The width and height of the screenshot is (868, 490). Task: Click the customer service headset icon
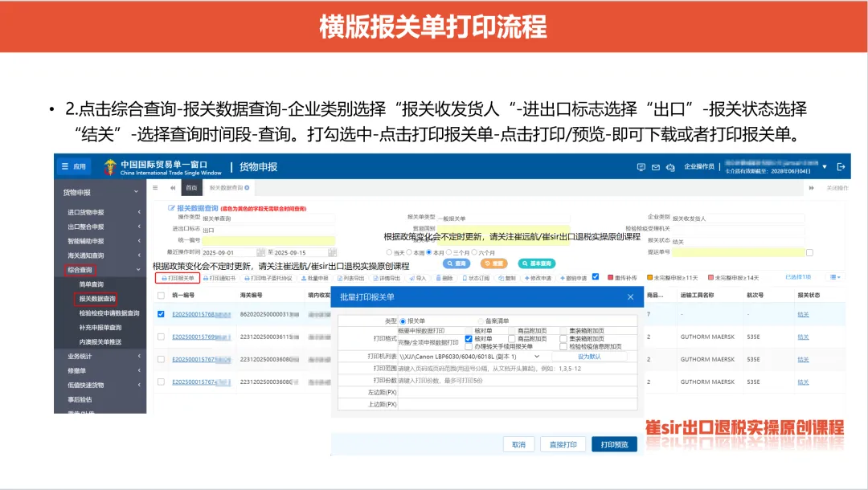point(670,167)
